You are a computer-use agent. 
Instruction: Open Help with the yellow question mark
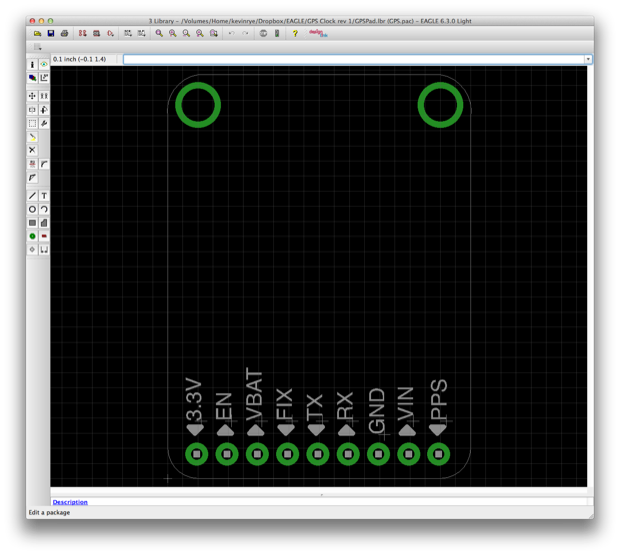click(295, 34)
